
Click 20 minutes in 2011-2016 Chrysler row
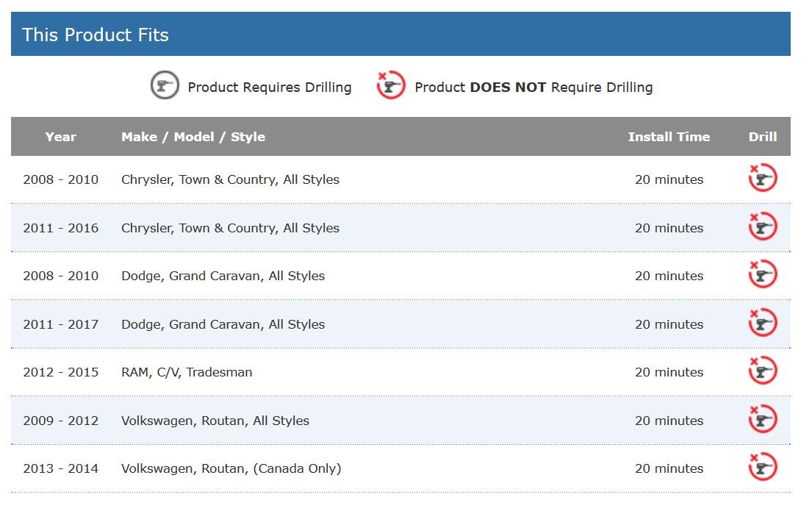click(x=669, y=228)
